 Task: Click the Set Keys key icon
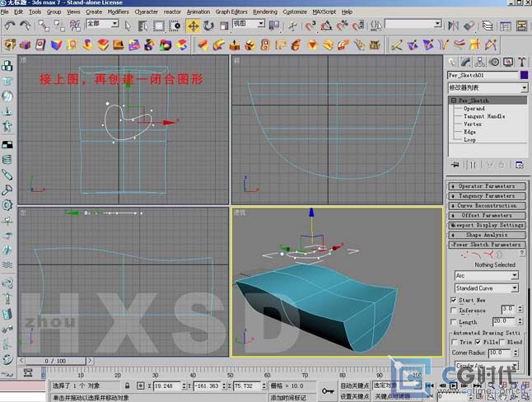tap(328, 391)
